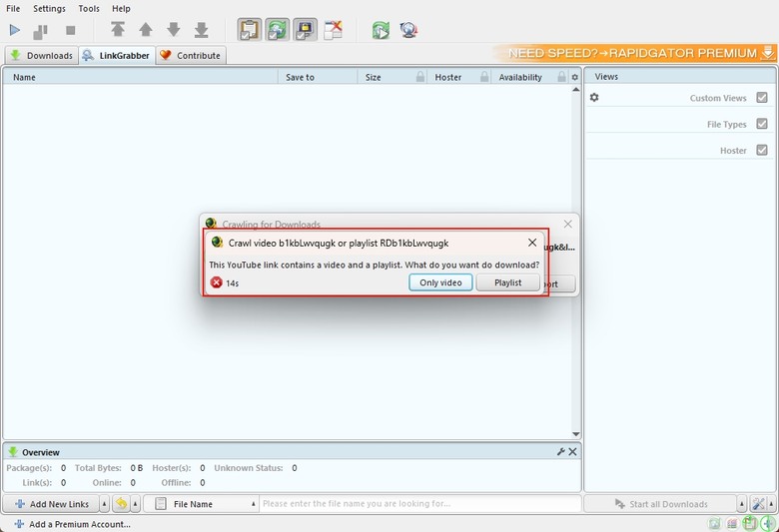Sort the table by Name column
The height and width of the screenshot is (532, 779).
[140, 77]
